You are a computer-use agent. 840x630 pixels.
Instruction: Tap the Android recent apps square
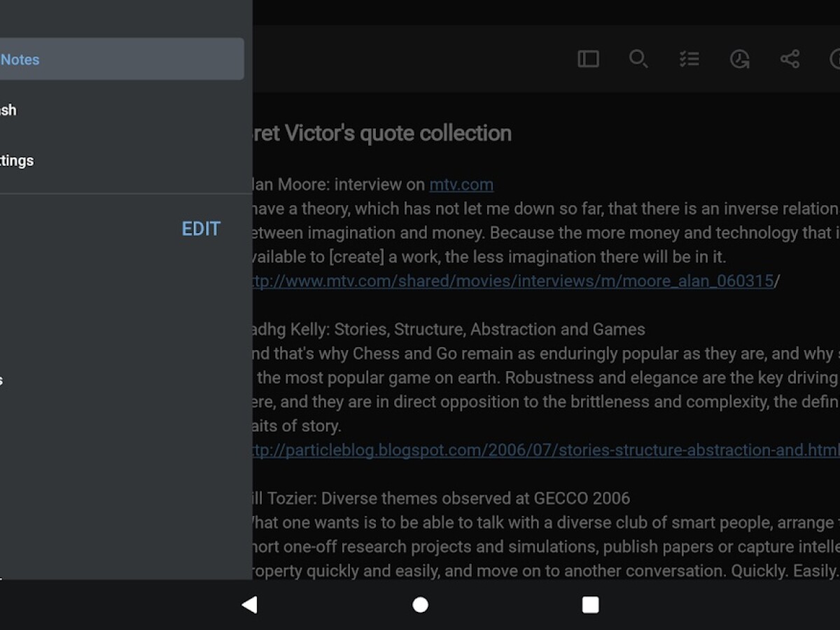click(590, 605)
